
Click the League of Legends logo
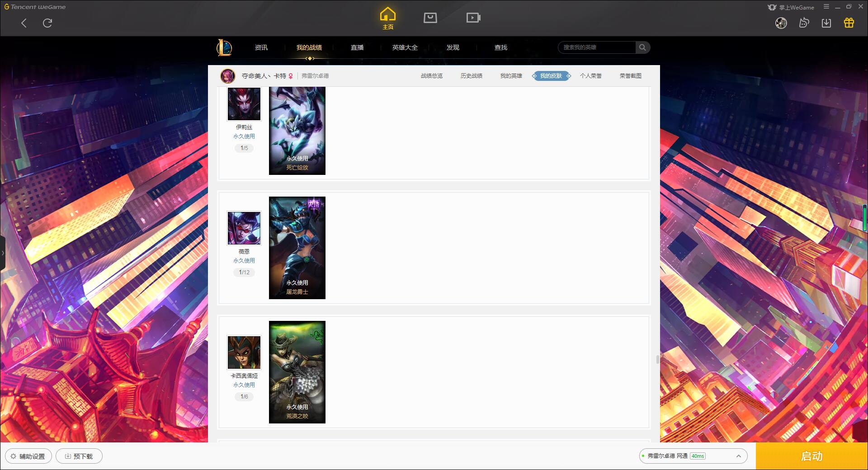224,47
